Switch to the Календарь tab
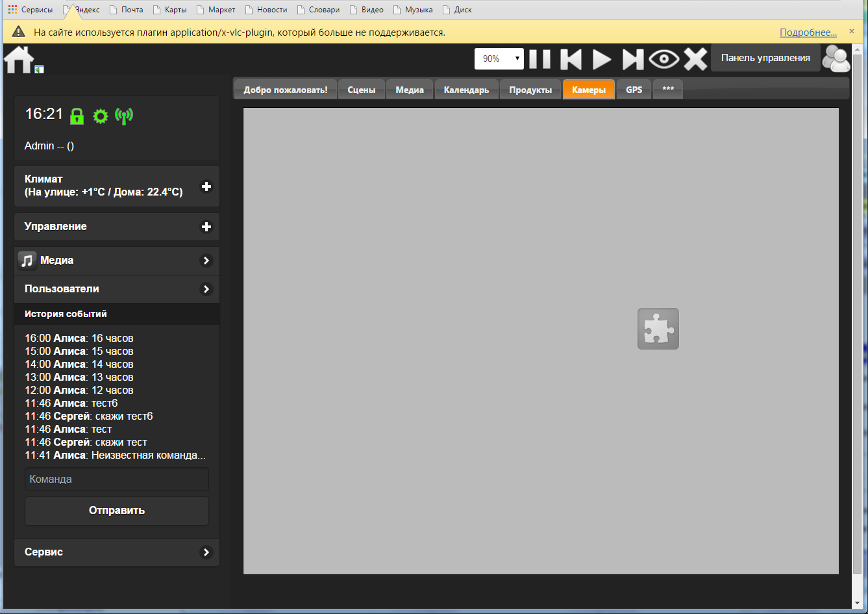Image resolution: width=868 pixels, height=614 pixels. [466, 90]
